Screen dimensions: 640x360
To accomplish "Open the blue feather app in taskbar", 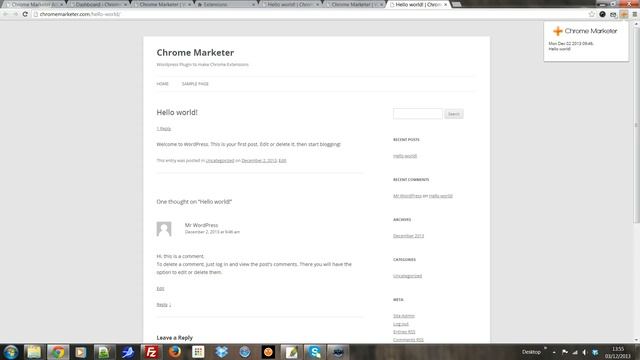I will [128, 352].
